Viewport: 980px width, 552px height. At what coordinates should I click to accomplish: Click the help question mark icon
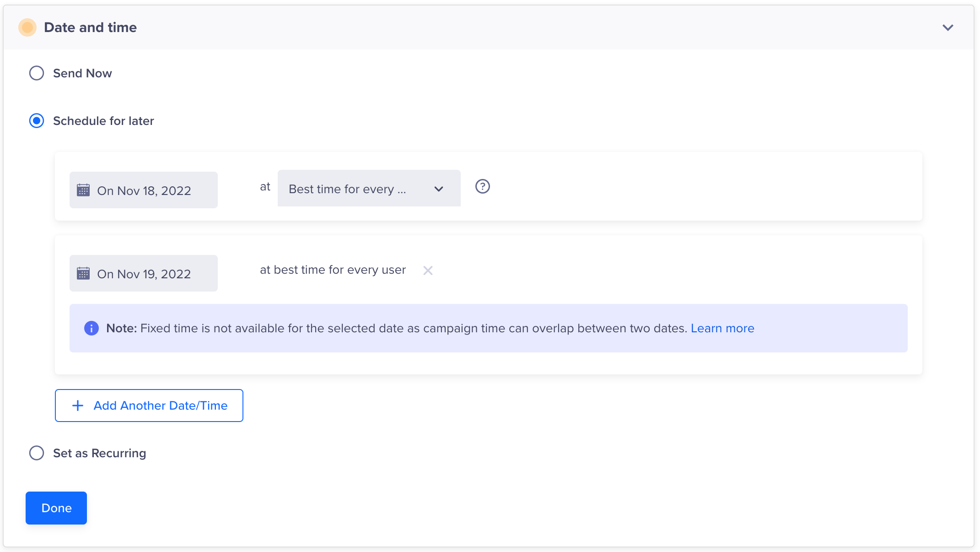(x=482, y=186)
